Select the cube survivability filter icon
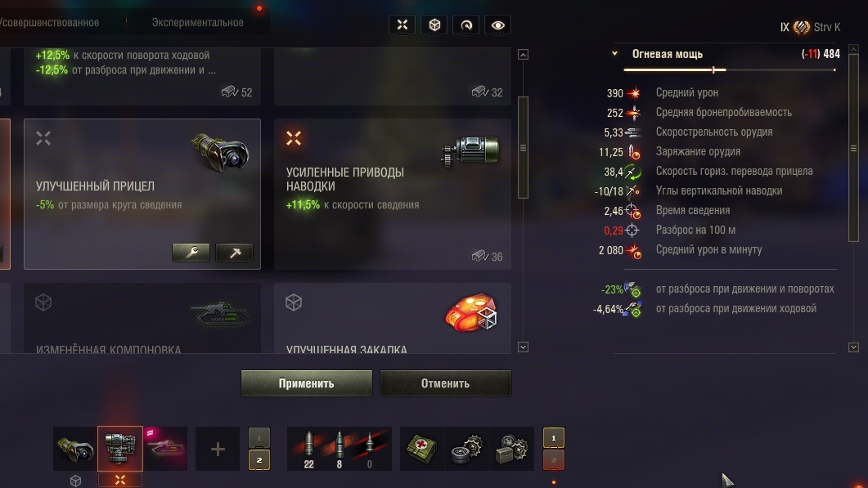The width and height of the screenshot is (868, 488). 434,25
